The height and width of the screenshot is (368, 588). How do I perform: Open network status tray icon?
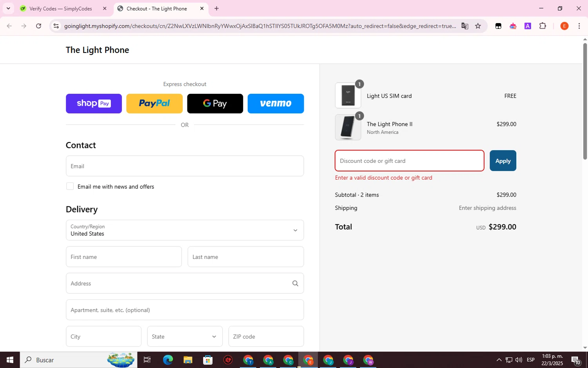coord(509,360)
